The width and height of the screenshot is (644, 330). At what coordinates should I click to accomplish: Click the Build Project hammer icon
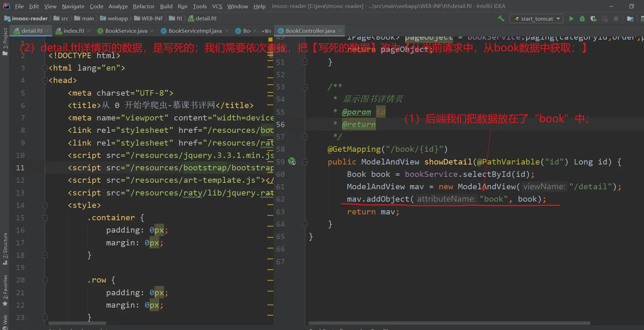pyautogui.click(x=501, y=19)
